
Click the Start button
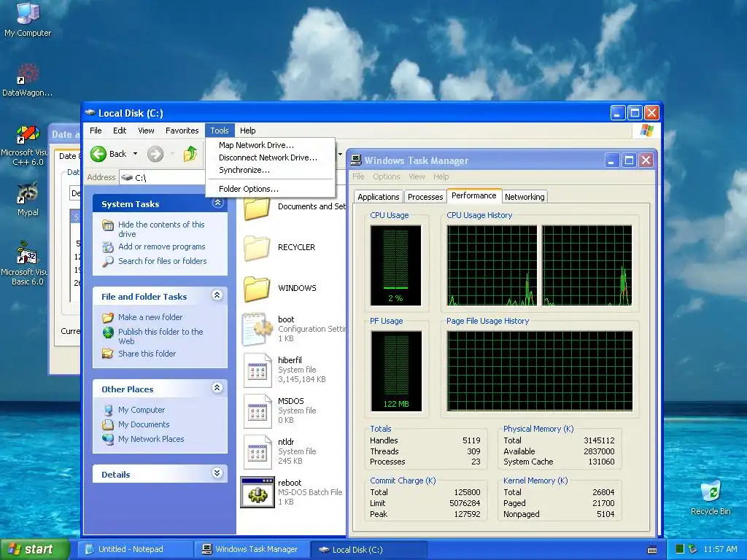[35, 549]
